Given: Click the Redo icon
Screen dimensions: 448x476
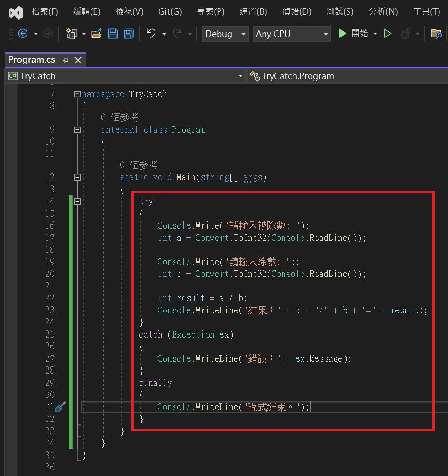Looking at the screenshot, I should click(x=177, y=33).
